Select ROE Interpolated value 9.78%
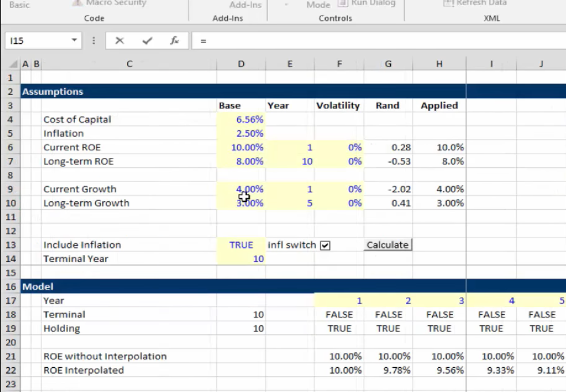This screenshot has height=392, width=566. [388, 370]
